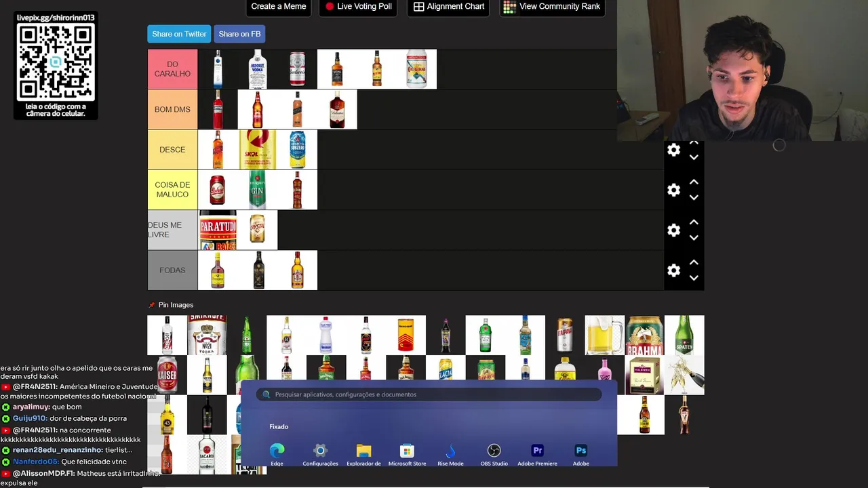
Task: Move DESCE tier down with arrow
Action: tap(694, 157)
